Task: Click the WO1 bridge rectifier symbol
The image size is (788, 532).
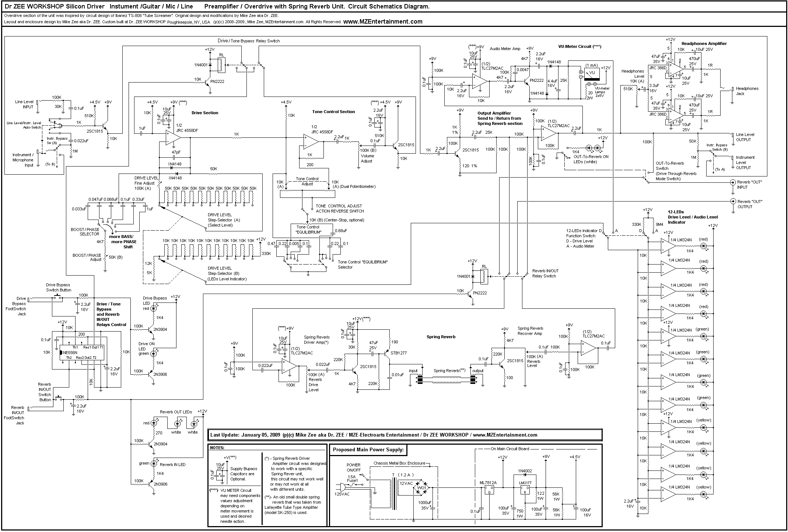Action: pos(421,487)
